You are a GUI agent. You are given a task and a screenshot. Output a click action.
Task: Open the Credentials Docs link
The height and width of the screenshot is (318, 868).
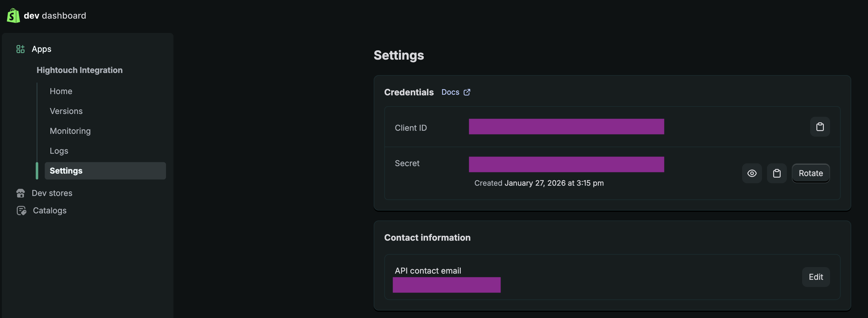450,92
